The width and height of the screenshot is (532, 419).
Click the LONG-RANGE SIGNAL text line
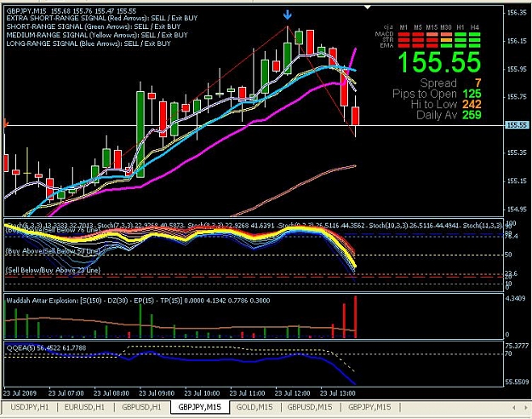[x=89, y=43]
